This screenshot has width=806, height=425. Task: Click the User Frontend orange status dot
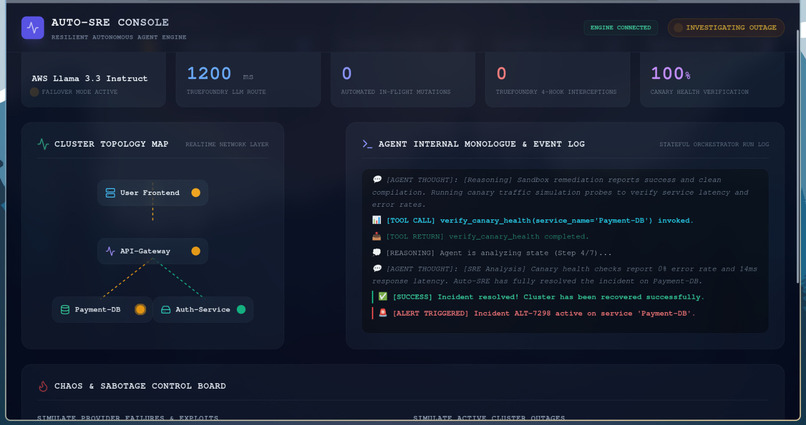pyautogui.click(x=196, y=193)
